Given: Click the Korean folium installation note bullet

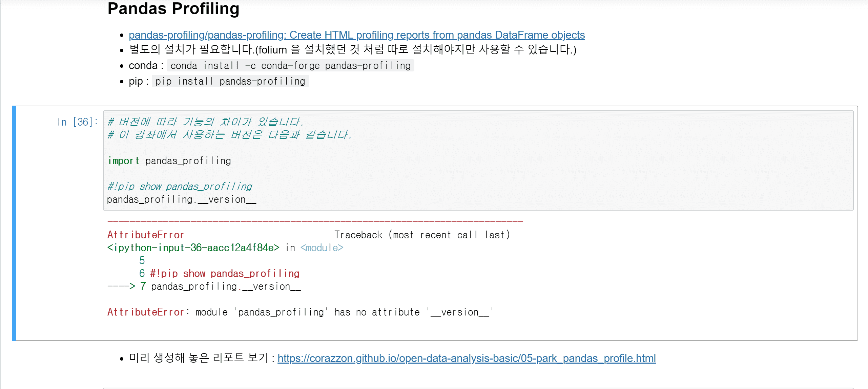Looking at the screenshot, I should point(352,50).
